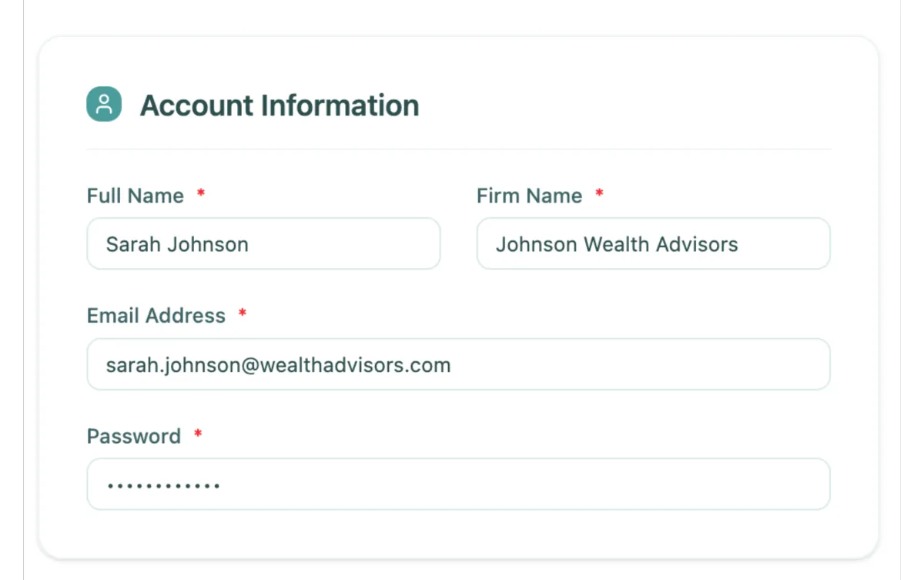Click the red asterisk beside Email Address
Screen dimensions: 924x580
[243, 314]
